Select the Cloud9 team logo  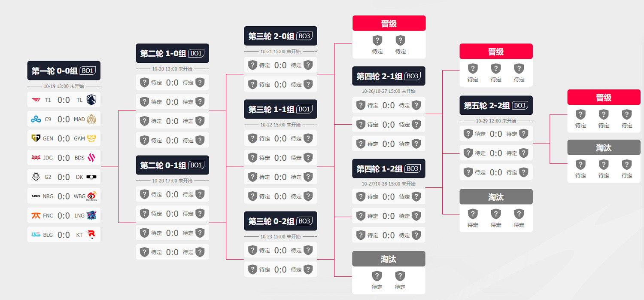[x=36, y=119]
